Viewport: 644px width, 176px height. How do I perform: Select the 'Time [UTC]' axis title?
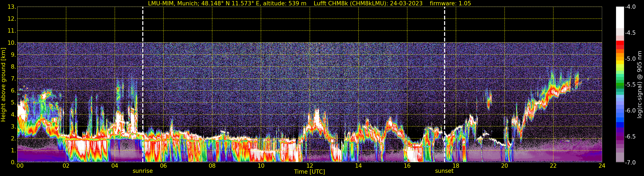coord(309,172)
